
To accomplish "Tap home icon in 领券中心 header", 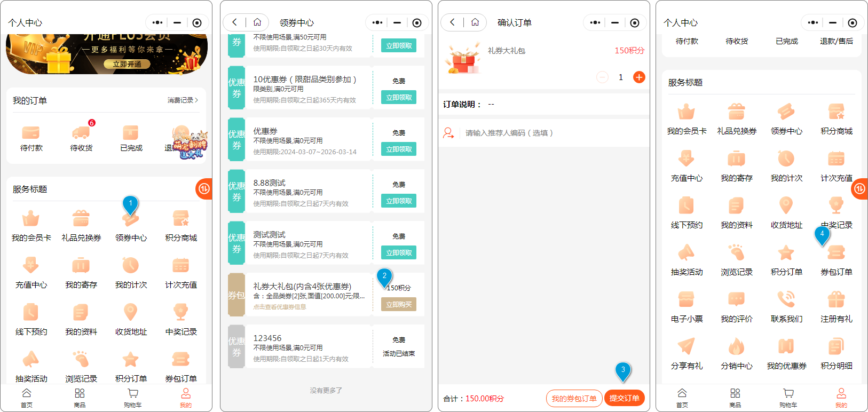I will click(x=257, y=22).
